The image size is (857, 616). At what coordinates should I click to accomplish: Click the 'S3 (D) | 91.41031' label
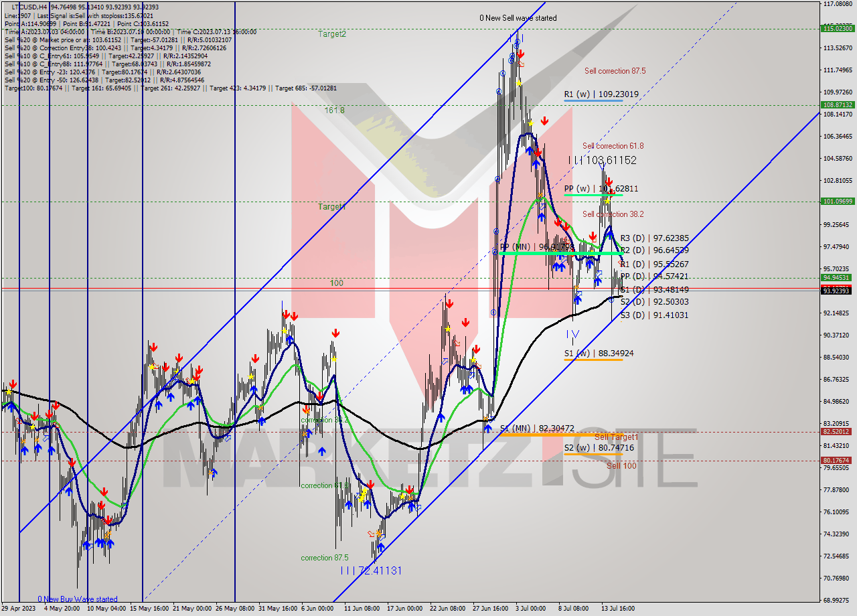pyautogui.click(x=654, y=315)
